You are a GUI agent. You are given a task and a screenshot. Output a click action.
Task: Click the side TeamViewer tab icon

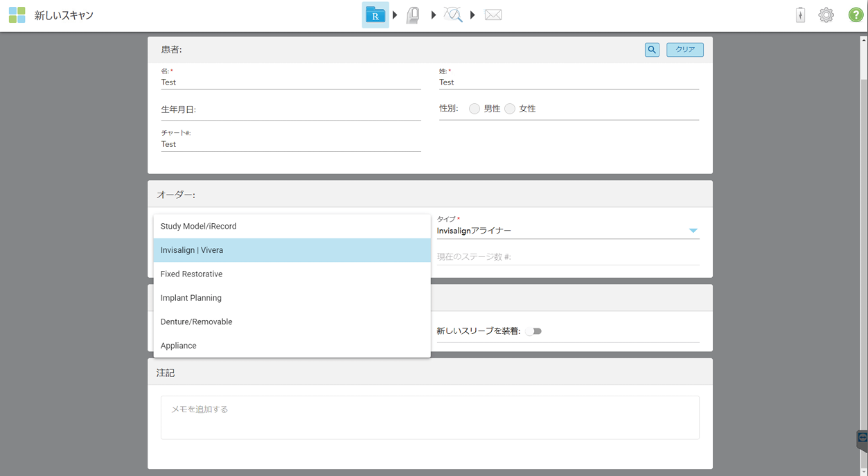862,439
